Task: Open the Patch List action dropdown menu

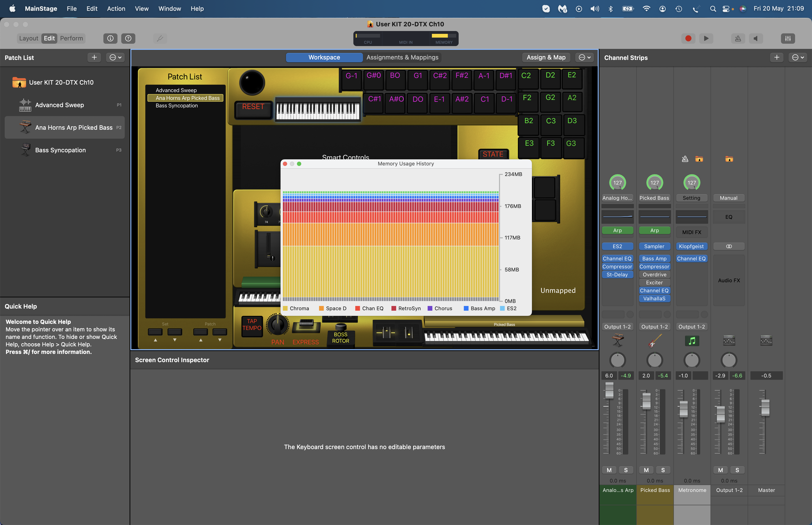Action: coord(115,58)
